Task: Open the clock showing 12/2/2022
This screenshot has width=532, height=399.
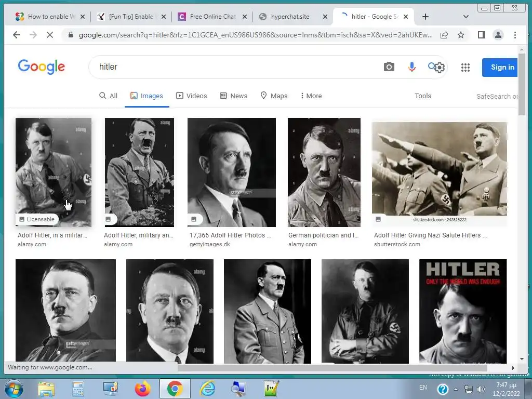Action: pyautogui.click(x=506, y=389)
